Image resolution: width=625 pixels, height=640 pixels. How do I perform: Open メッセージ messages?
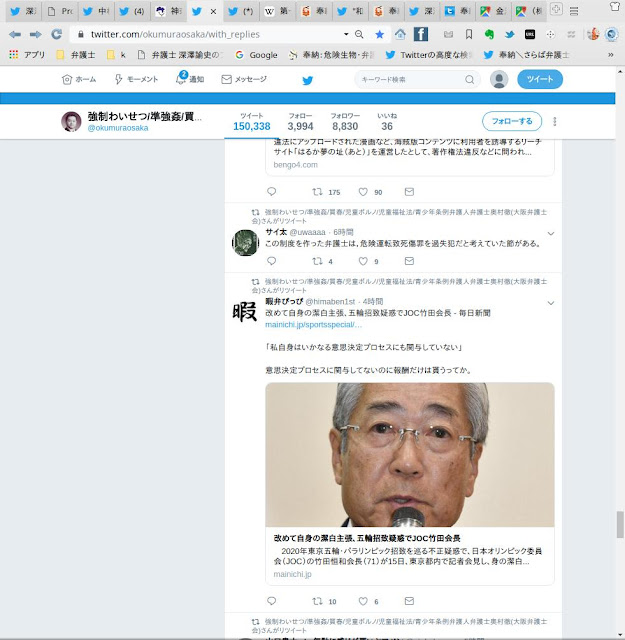(244, 79)
